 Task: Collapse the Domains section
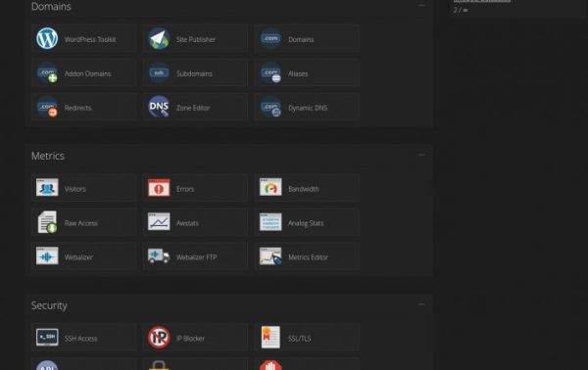[421, 6]
